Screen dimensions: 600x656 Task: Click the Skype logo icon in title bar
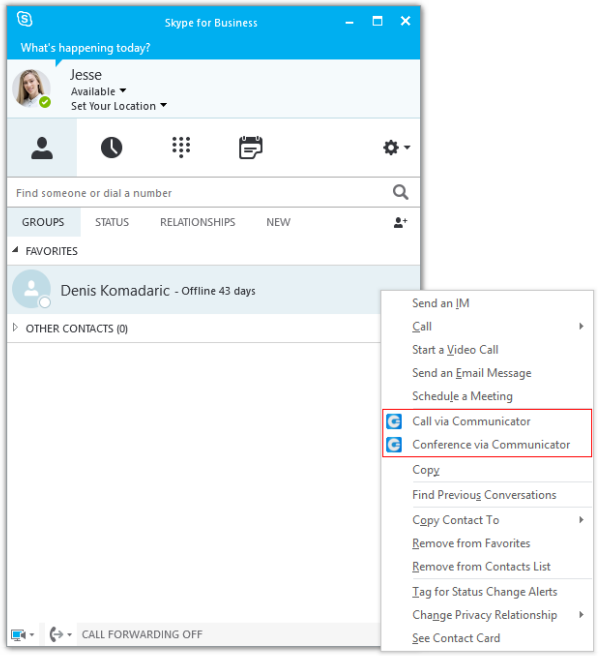(x=24, y=19)
